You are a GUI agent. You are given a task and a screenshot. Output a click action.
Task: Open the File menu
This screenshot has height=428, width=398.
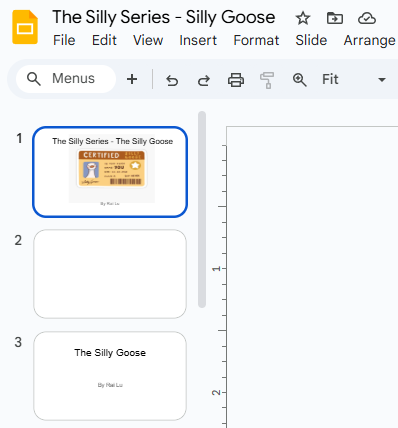pyautogui.click(x=64, y=40)
